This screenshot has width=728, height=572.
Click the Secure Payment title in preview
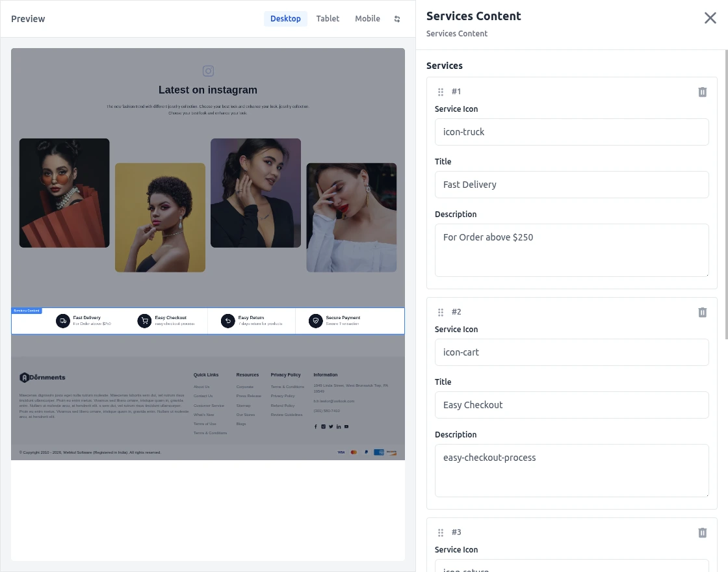coord(343,318)
